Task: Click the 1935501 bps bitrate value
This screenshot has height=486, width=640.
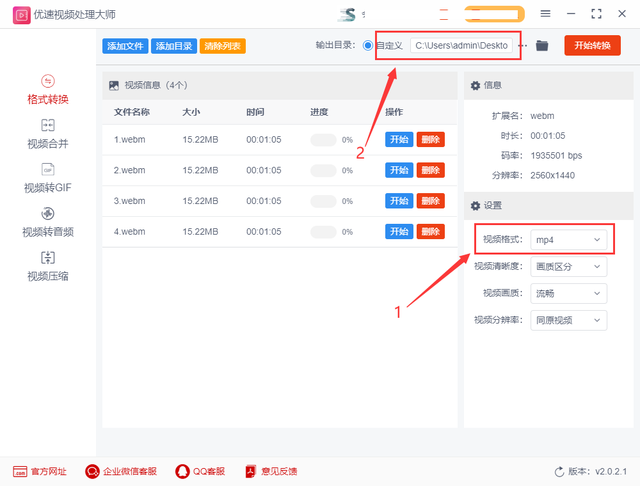Action: [x=556, y=155]
